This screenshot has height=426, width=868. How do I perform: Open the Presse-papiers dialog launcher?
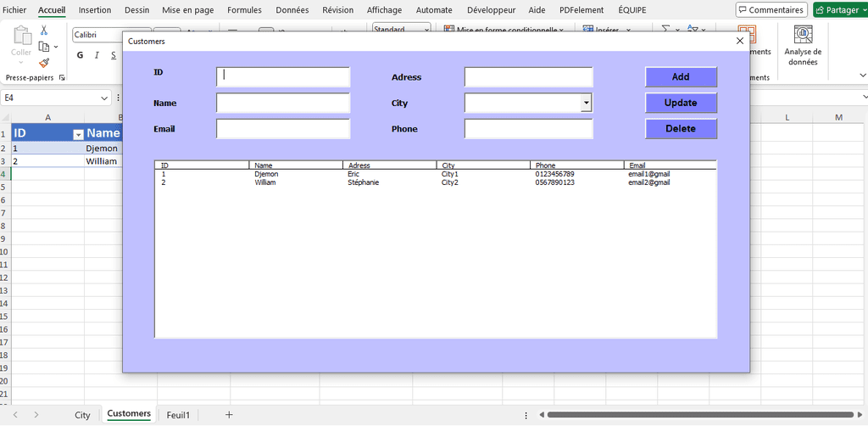[x=62, y=78]
